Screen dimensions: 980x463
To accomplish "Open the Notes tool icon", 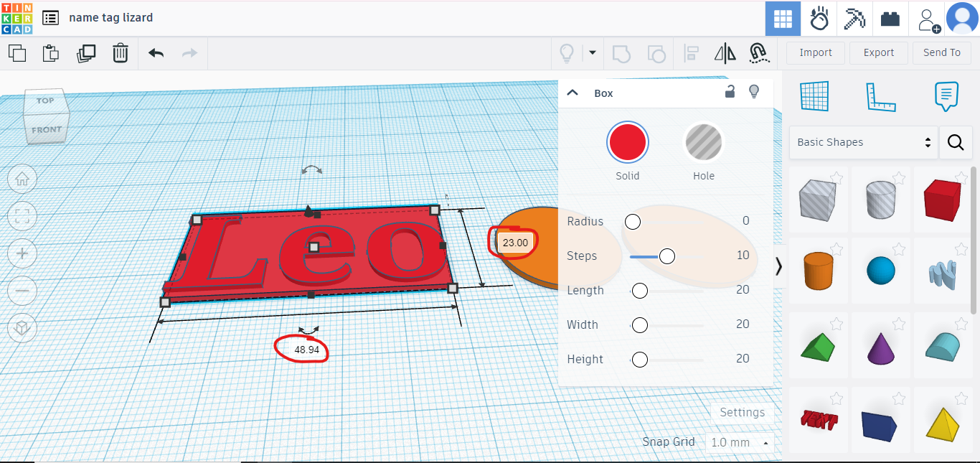I will click(946, 96).
